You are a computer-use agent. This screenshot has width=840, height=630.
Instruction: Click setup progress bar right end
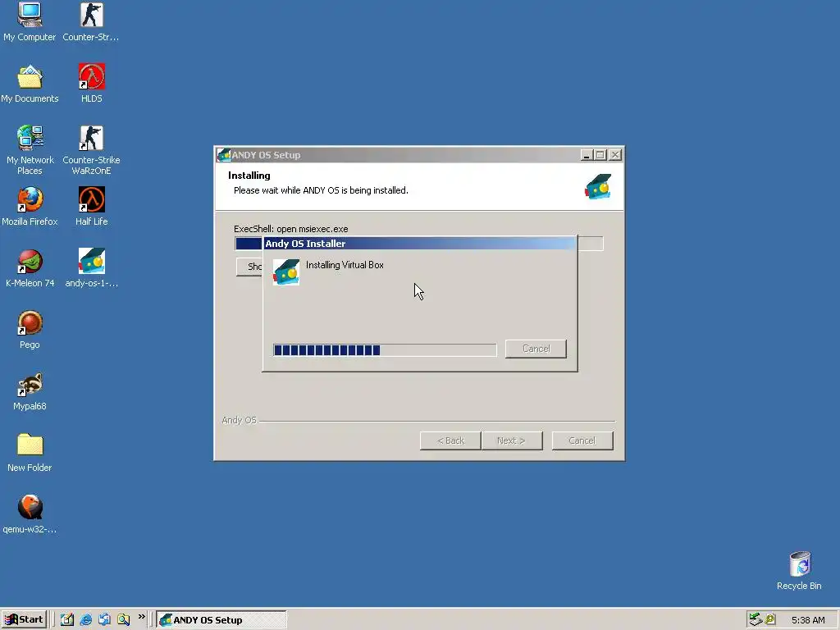point(591,244)
